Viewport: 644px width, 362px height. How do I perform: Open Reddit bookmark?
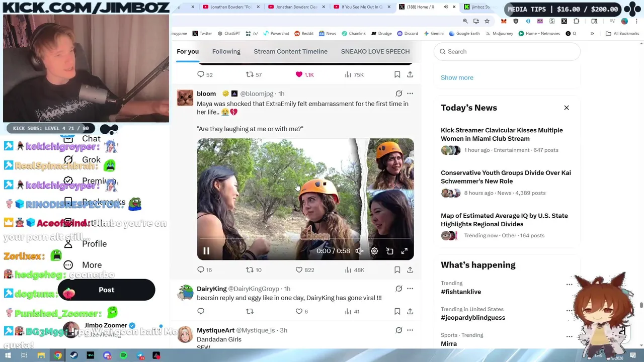click(x=304, y=34)
